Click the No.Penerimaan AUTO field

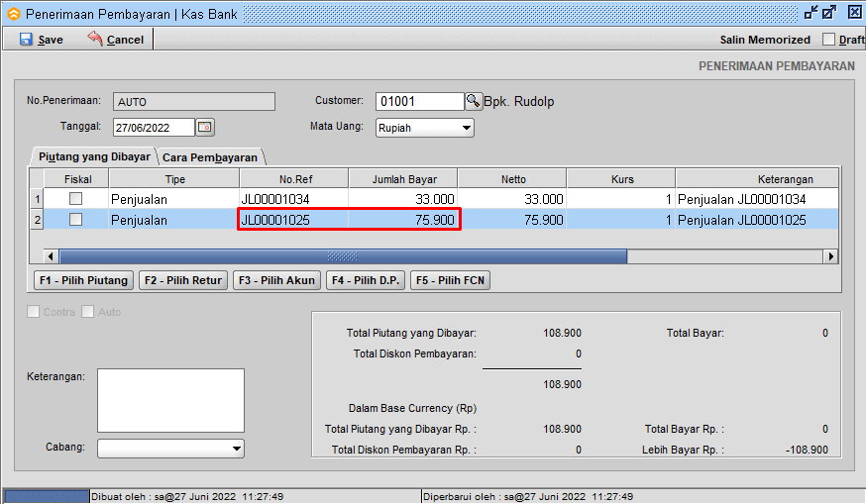(194, 102)
